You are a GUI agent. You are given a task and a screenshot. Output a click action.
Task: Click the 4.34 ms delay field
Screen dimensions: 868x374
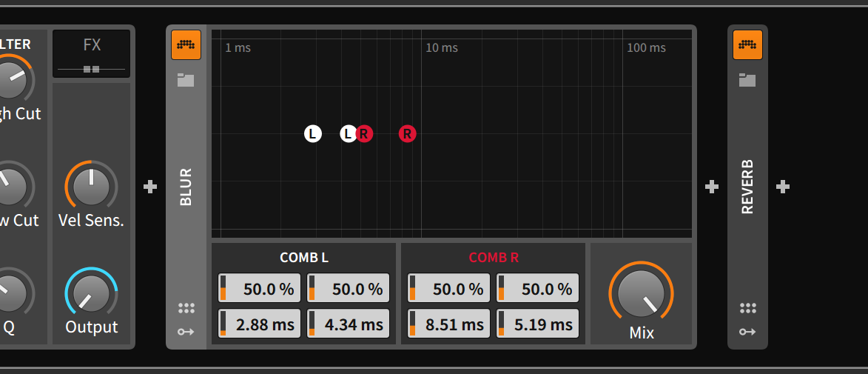pyautogui.click(x=349, y=324)
